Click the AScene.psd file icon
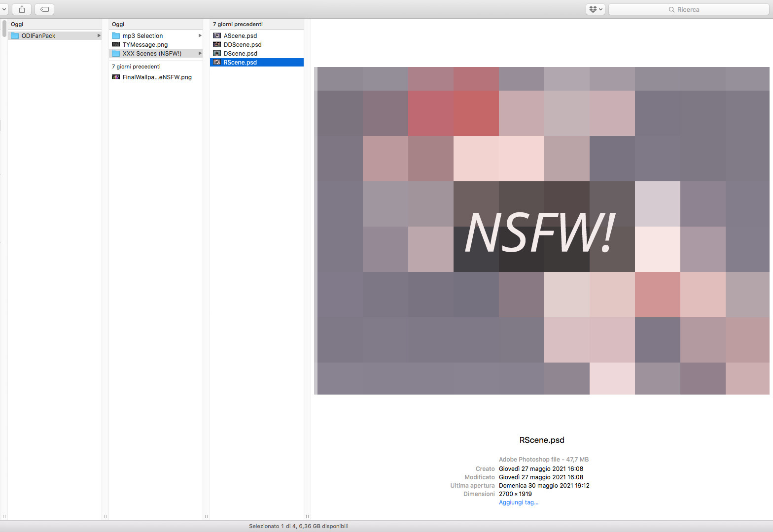The image size is (773, 532). coord(217,35)
